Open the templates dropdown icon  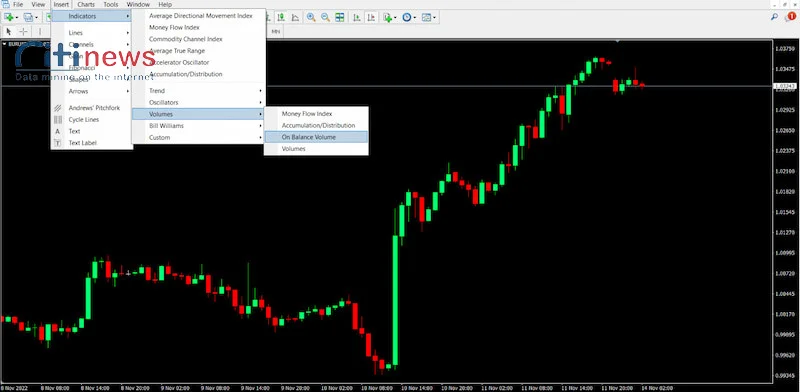[429, 17]
